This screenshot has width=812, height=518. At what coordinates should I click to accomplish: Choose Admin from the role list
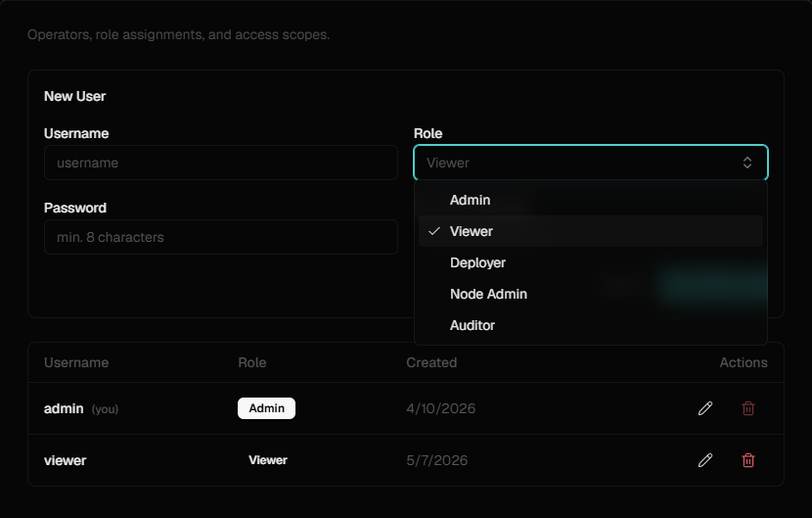[x=591, y=200]
